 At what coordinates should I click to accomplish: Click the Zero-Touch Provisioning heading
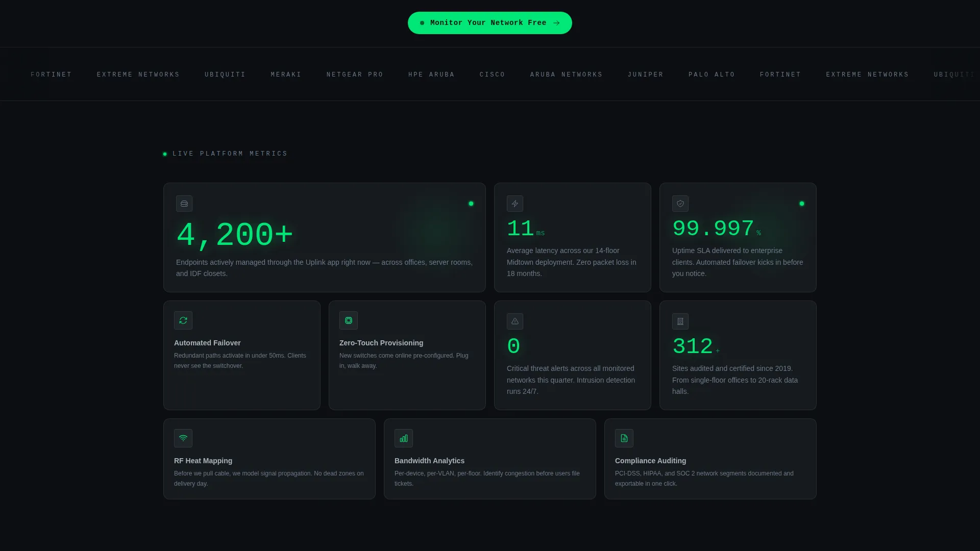(x=381, y=343)
